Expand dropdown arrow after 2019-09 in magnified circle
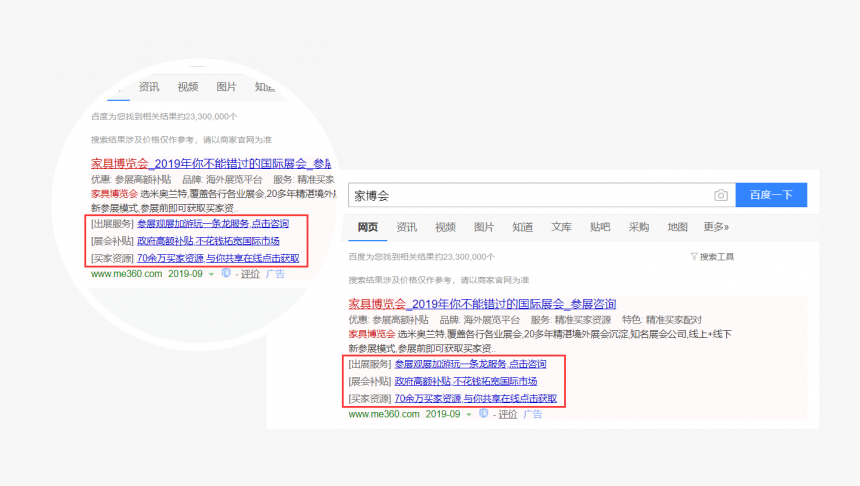 211,274
